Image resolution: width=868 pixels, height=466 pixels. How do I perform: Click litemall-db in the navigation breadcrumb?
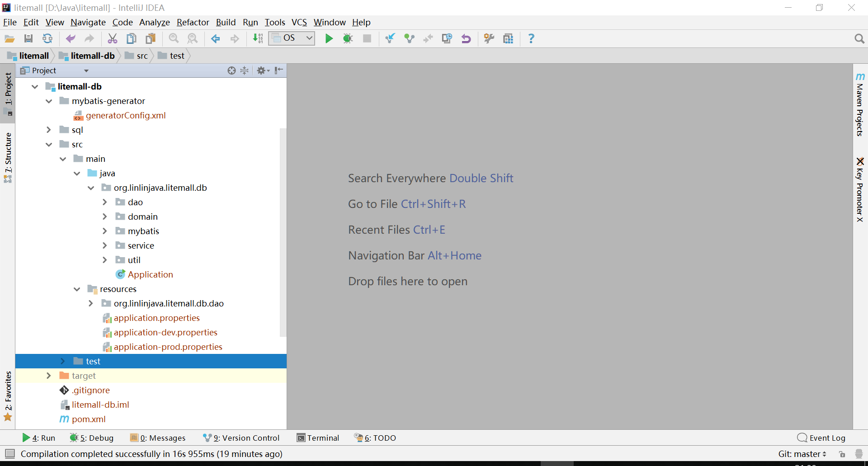88,56
